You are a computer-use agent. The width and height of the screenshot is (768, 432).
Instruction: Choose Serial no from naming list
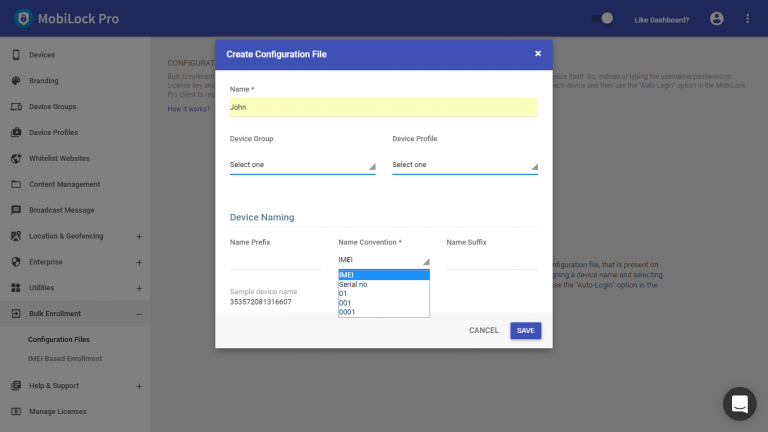[x=384, y=284]
